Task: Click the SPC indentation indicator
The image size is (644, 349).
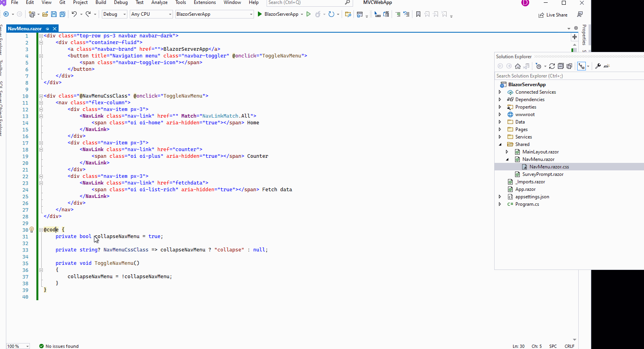Action: coord(553,346)
